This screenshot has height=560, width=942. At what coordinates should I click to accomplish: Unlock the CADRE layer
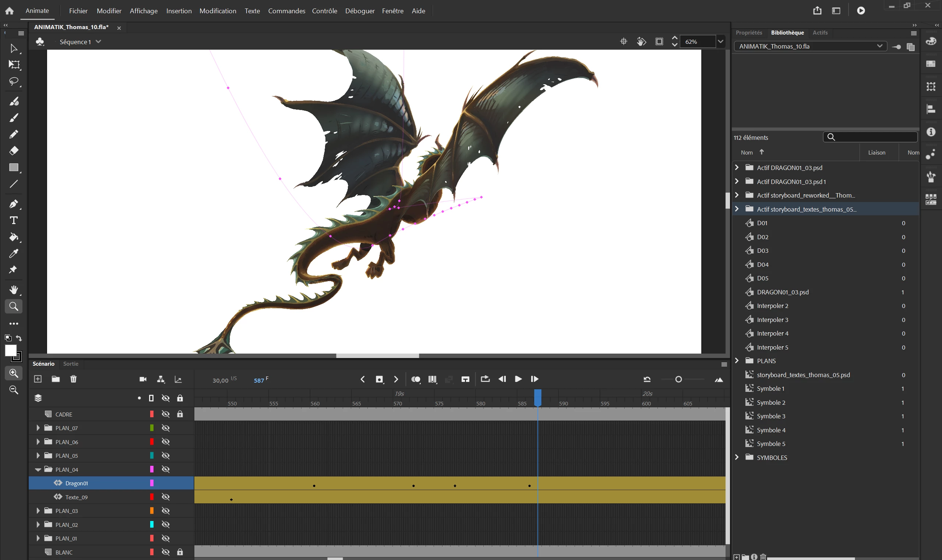click(180, 414)
